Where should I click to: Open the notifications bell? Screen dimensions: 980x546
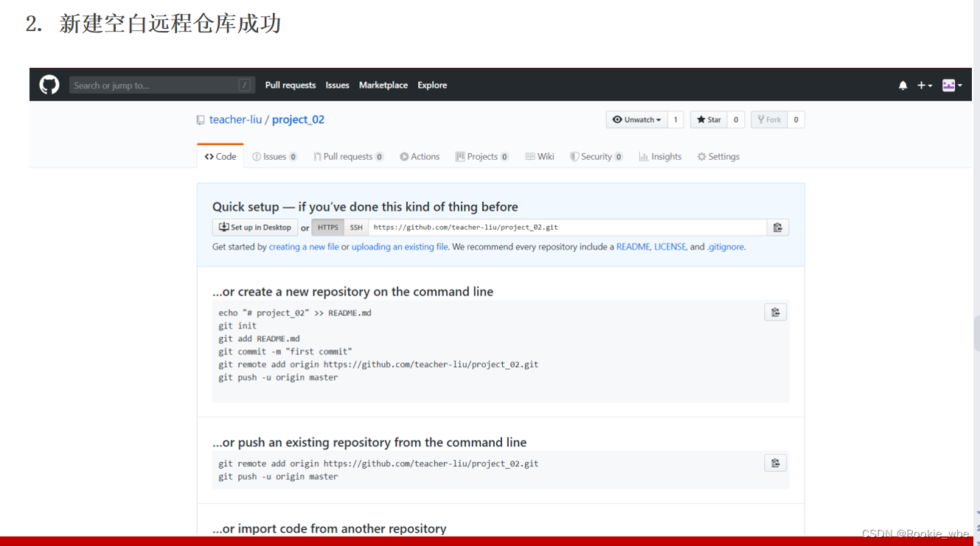(x=903, y=85)
